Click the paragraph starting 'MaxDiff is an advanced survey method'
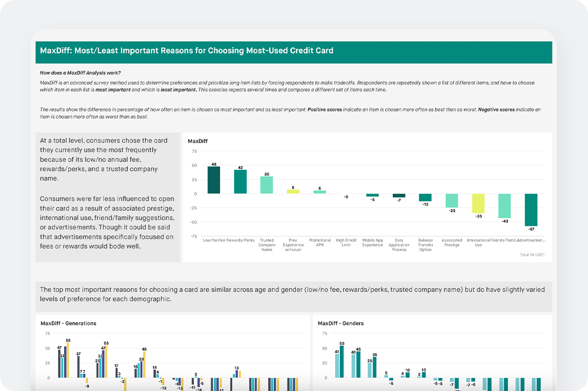 287,86
